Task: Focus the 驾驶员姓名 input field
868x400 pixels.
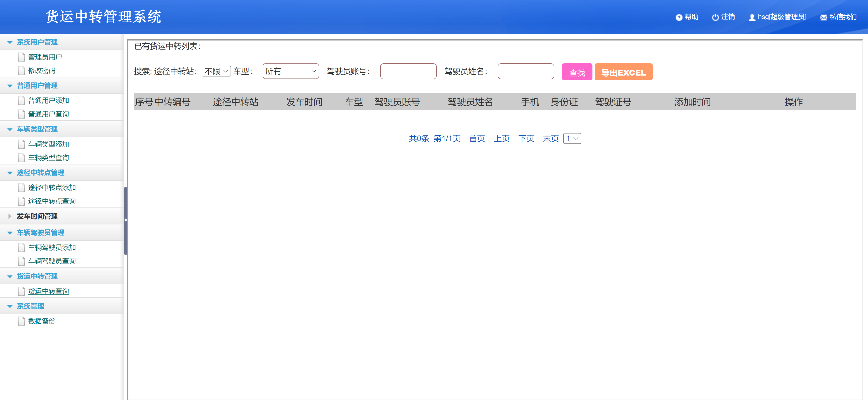Action: point(526,71)
